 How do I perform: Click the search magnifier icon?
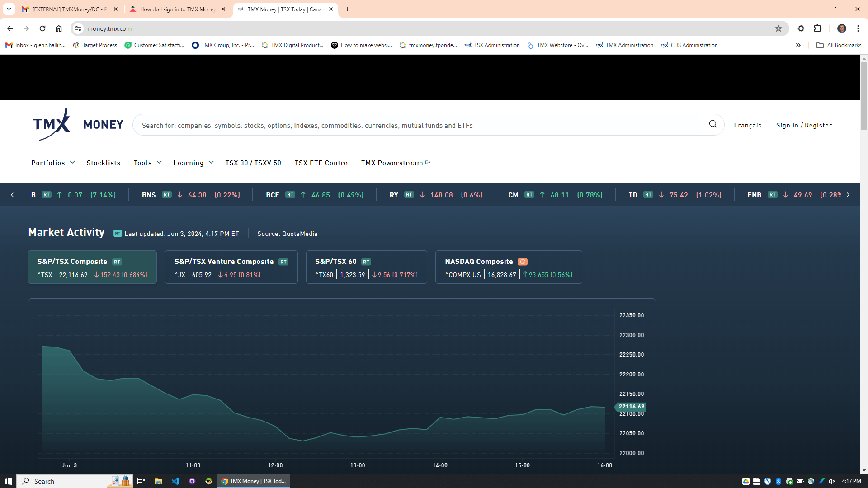(713, 124)
